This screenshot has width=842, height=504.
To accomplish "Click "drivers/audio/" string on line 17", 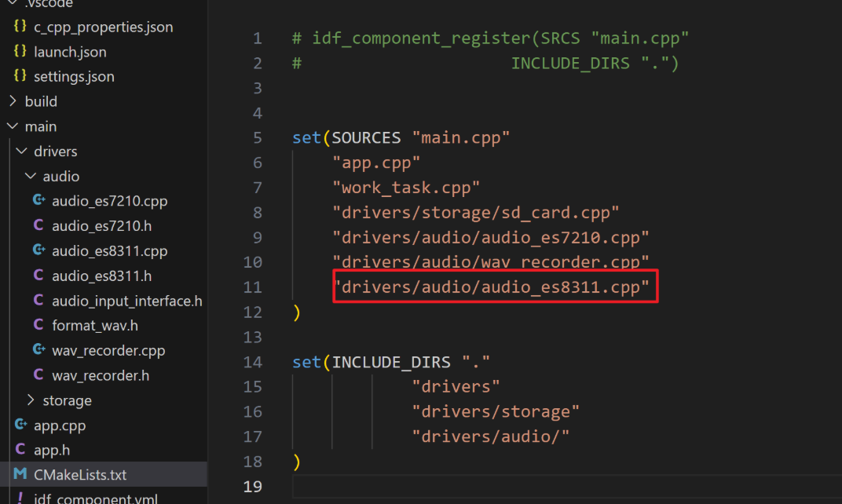I will pyautogui.click(x=491, y=437).
